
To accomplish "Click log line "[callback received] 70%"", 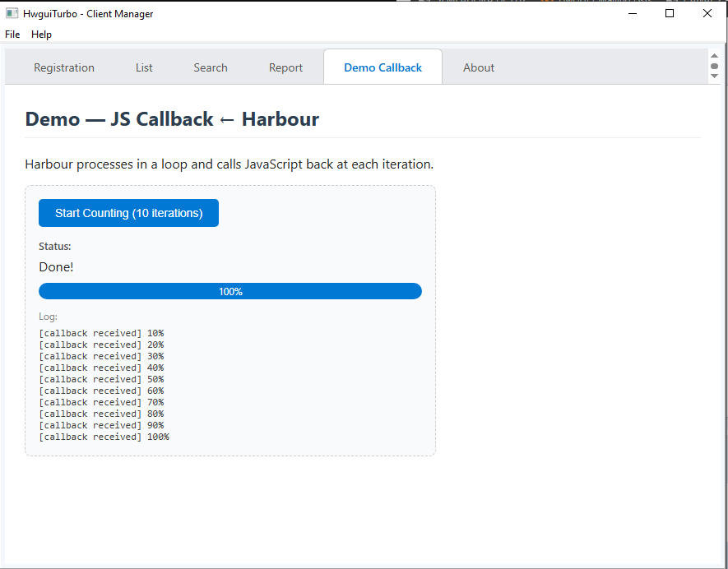I will click(x=101, y=402).
